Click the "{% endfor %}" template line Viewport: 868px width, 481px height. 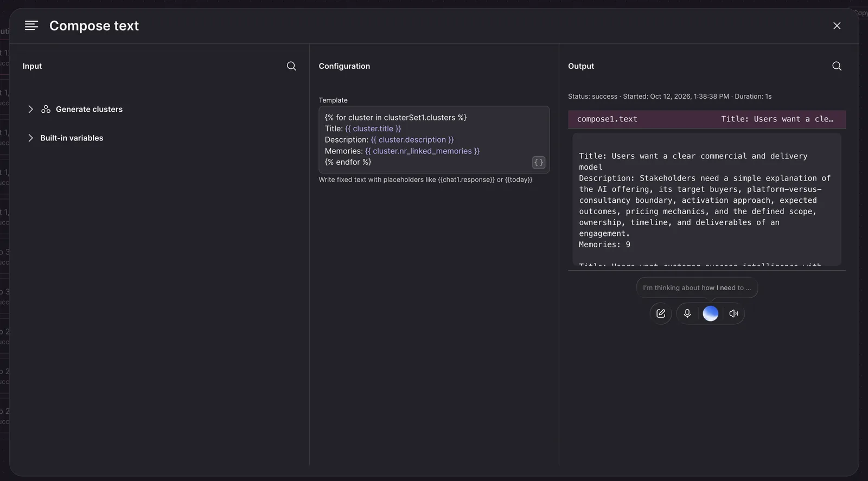point(348,162)
